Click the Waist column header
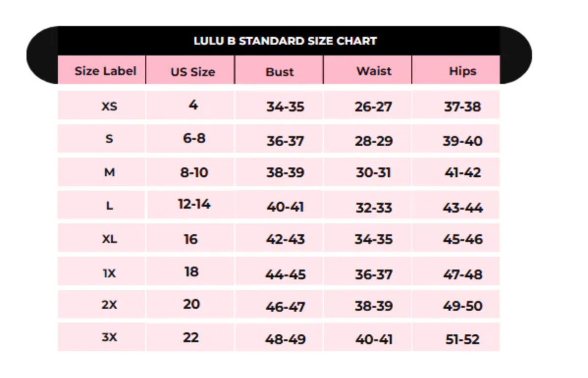588x378 pixels. 374,71
